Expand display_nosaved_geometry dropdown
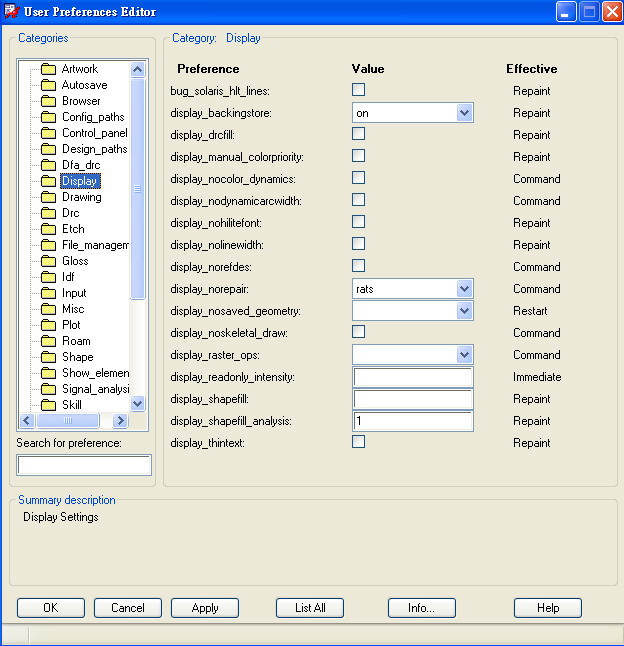This screenshot has height=646, width=624. [413, 311]
